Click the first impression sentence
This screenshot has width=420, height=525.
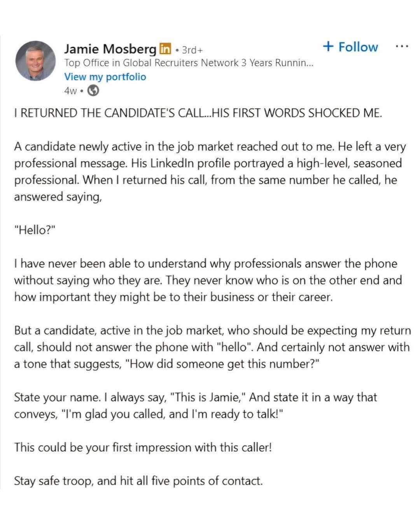[143, 447]
